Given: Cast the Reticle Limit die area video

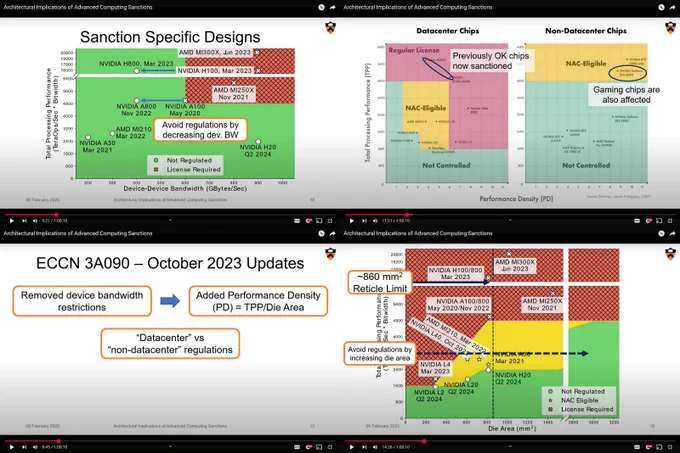Looking at the screenshot, I should pyautogui.click(x=659, y=447).
